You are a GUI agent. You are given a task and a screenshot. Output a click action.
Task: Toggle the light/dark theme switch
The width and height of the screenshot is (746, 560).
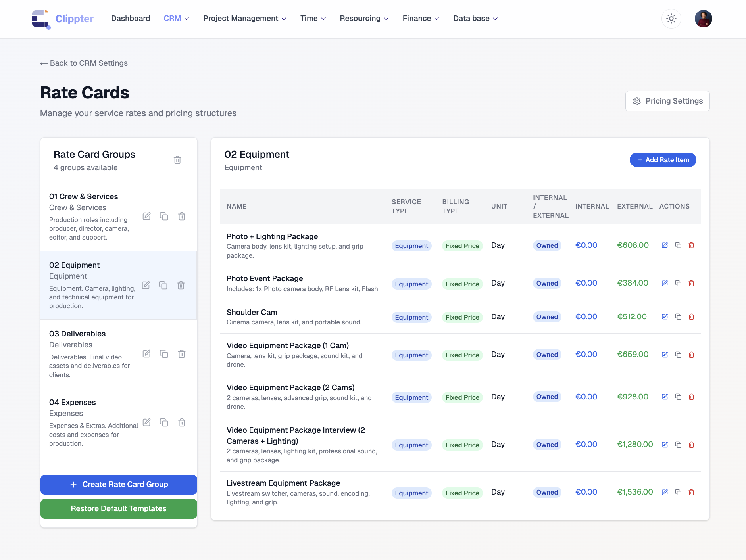click(671, 19)
